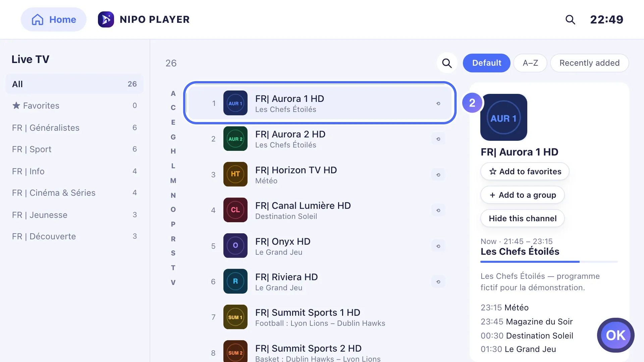Select FR| Summit Sports 1 HD channel
The image size is (644, 362).
320,317
